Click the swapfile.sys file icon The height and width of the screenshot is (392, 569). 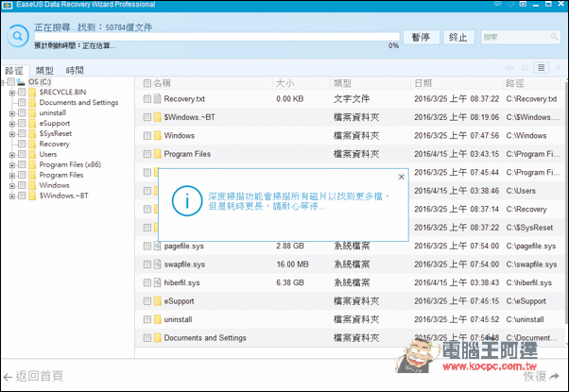157,264
